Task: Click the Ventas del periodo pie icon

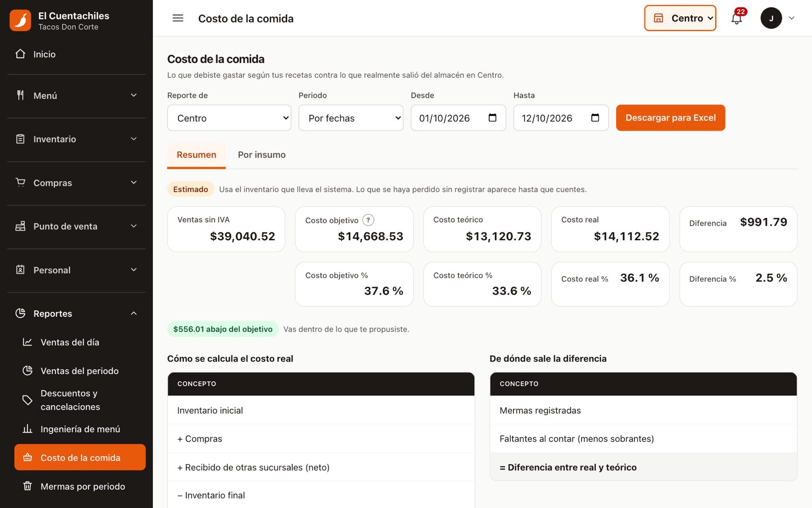Action: [x=27, y=370]
